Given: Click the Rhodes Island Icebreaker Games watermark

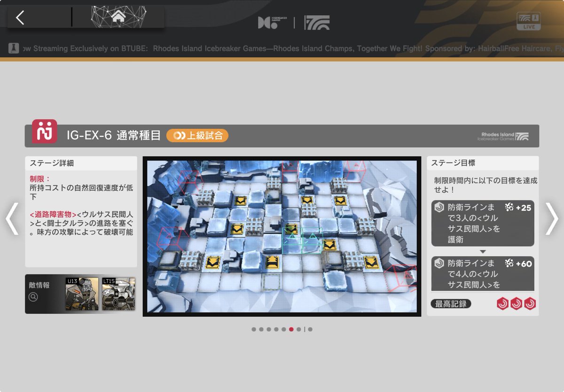Looking at the screenshot, I should [505, 136].
